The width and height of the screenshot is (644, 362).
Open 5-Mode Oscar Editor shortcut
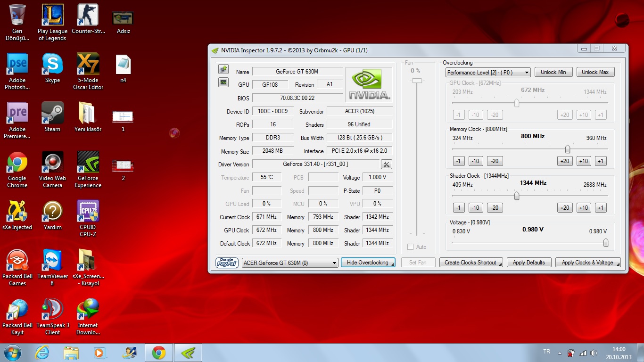tap(88, 71)
